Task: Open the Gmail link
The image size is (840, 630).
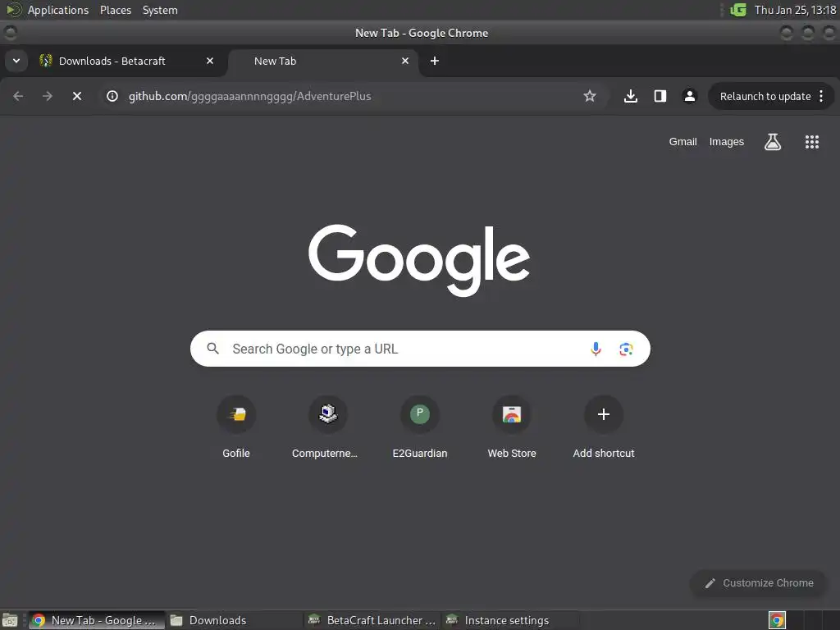Action: click(682, 142)
